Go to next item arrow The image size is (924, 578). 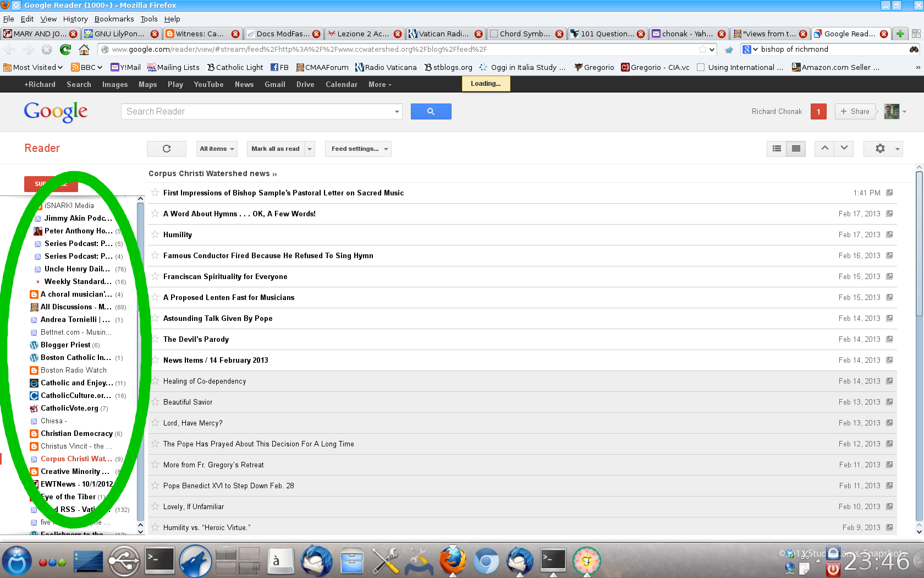tap(844, 149)
